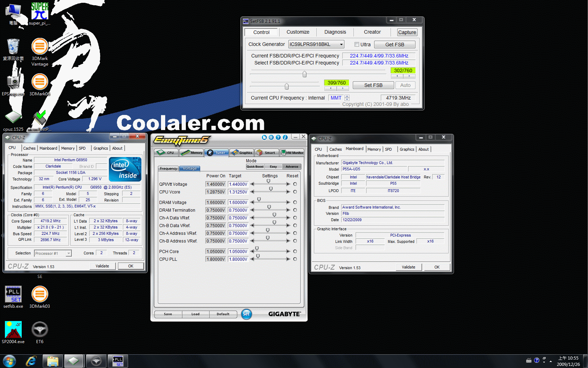Click Capture button in SetFSB
Screen dimensions: 588x368
[407, 32]
